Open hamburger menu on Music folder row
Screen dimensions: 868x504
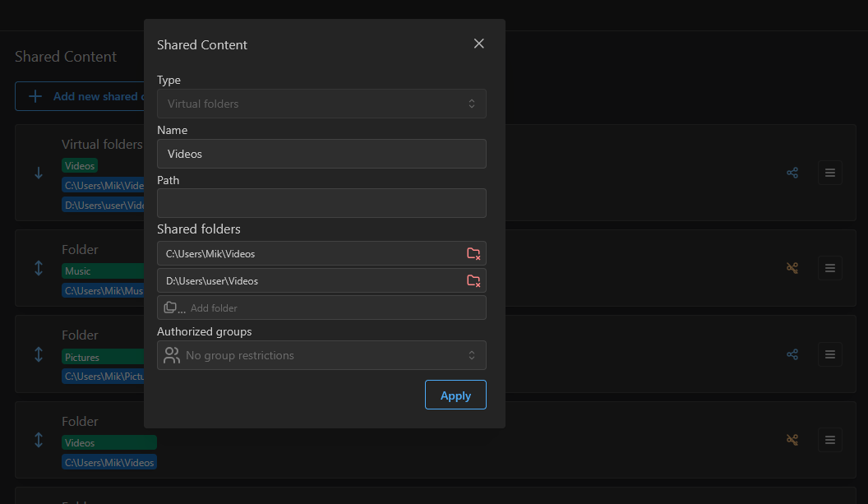point(830,268)
